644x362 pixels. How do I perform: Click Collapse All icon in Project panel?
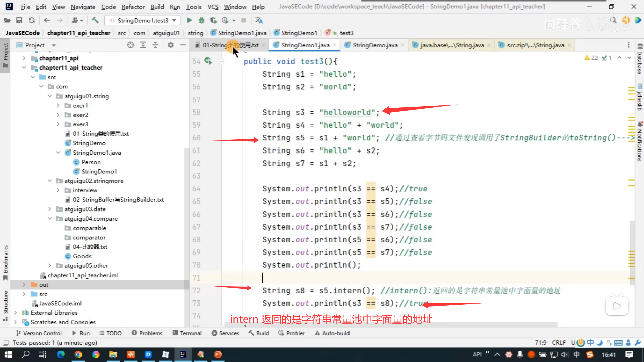(x=155, y=45)
